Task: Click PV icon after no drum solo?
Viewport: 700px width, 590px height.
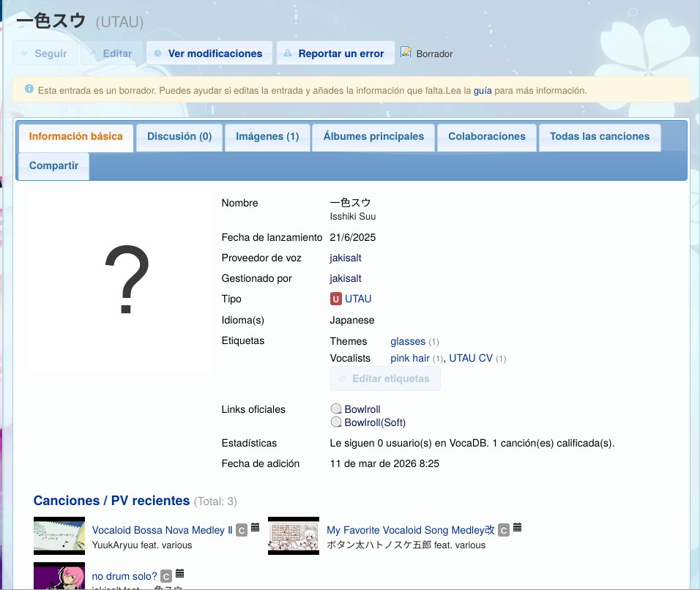Action: click(179, 573)
